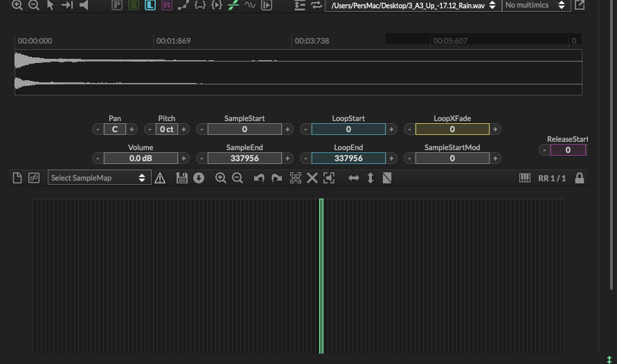Open the sample file path dropdown
Image resolution: width=617 pixels, height=364 pixels.
coord(413,5)
